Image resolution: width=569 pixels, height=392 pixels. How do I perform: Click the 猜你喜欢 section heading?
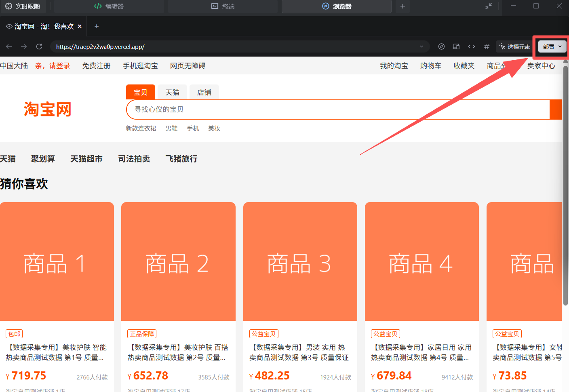[x=24, y=184]
